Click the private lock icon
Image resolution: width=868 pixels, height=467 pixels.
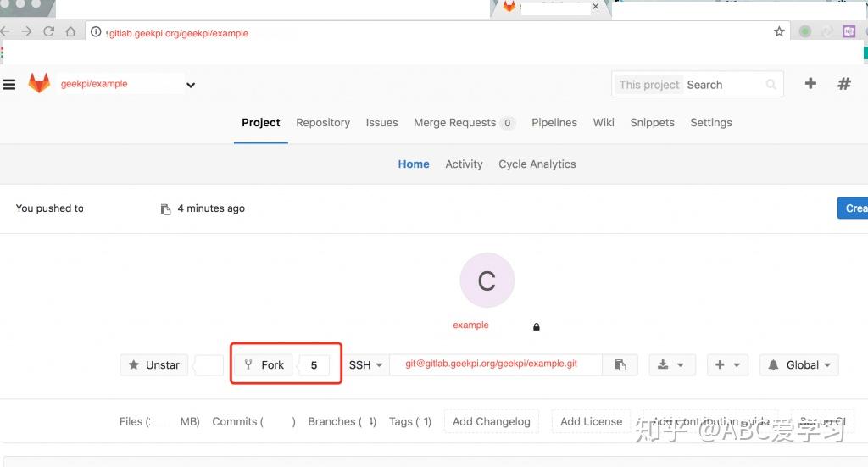tap(537, 326)
